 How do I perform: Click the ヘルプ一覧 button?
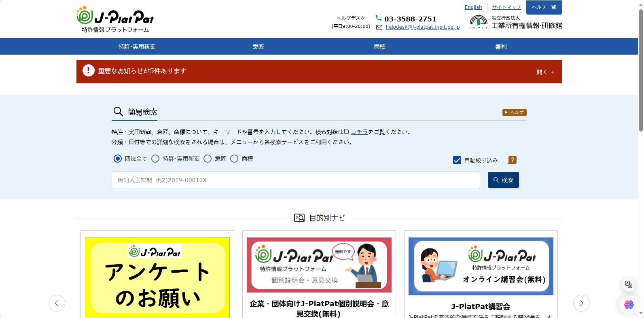coord(544,7)
